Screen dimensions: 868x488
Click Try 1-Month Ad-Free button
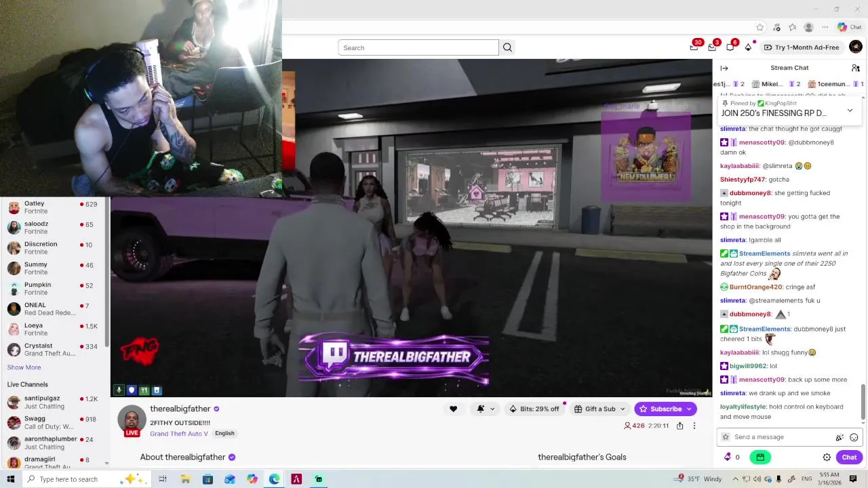click(x=801, y=47)
